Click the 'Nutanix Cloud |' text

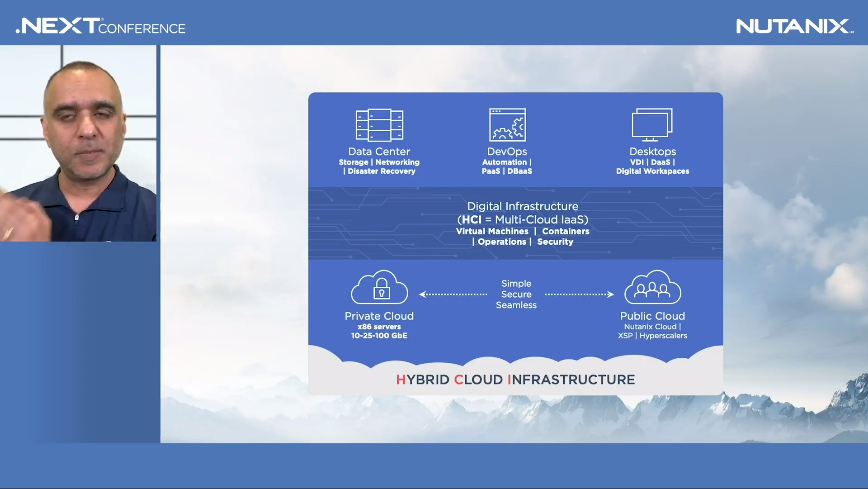point(652,327)
